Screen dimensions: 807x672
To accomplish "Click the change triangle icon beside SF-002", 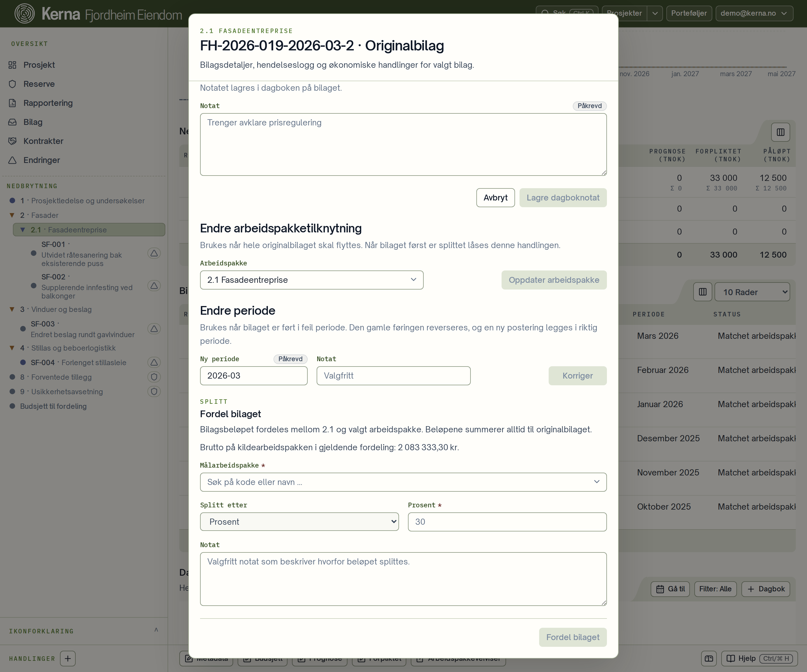I will [x=154, y=286].
